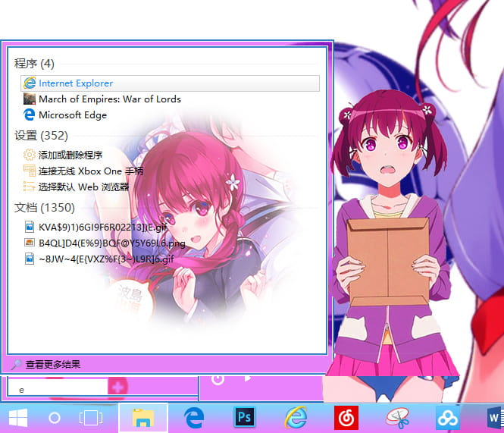504x433 pixels.
Task: Open NetEase Cloud Music taskbar icon
Action: click(x=346, y=418)
